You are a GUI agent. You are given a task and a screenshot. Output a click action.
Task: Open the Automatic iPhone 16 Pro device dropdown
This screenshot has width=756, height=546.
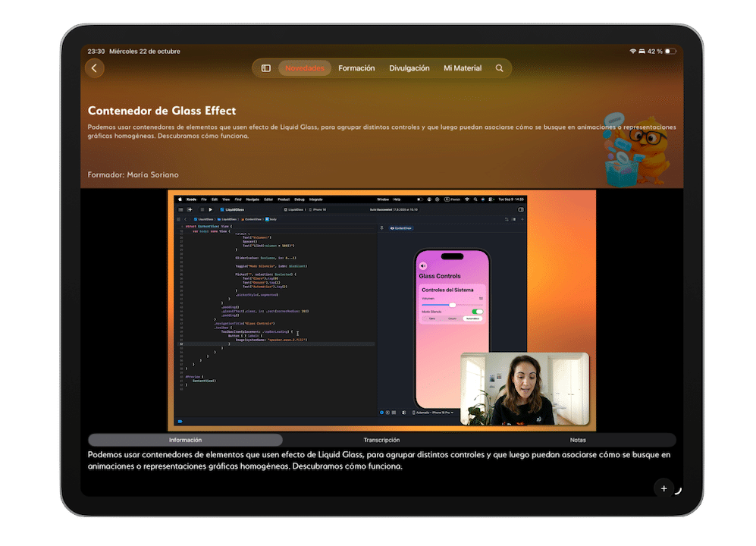(x=433, y=413)
